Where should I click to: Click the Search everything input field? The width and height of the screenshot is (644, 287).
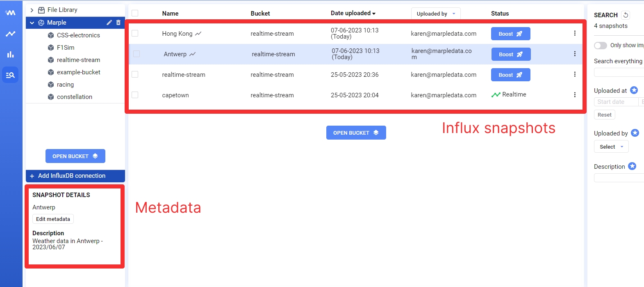click(x=619, y=73)
